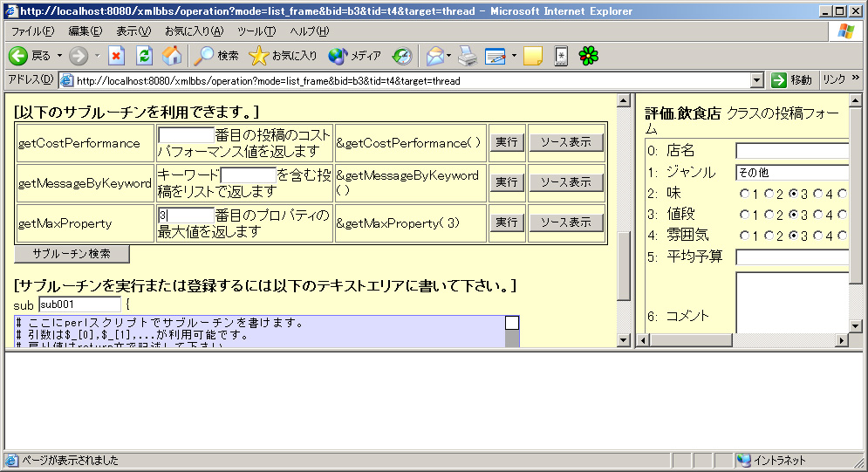Click the page icon in address bar

click(66, 81)
